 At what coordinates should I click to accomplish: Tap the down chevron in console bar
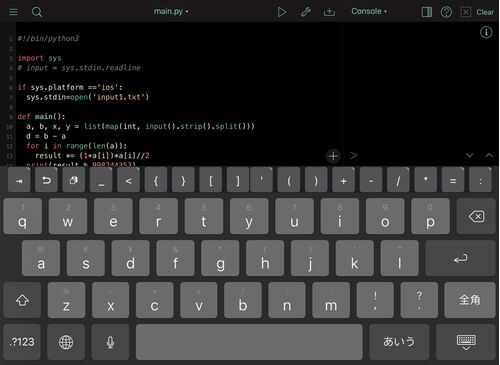[470, 156]
